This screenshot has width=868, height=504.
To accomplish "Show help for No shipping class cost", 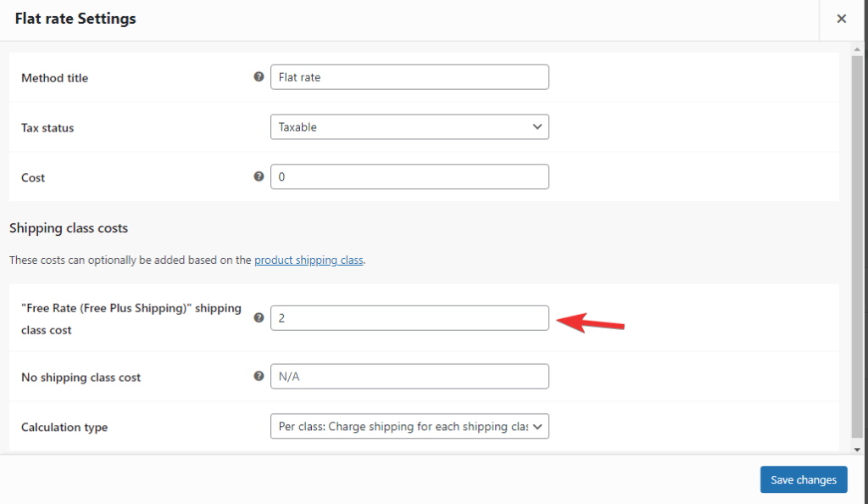I will coord(259,376).
